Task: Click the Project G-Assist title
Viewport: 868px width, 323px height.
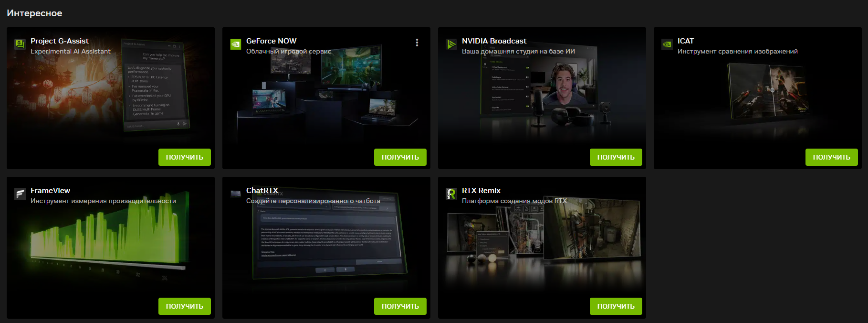Action: [60, 41]
